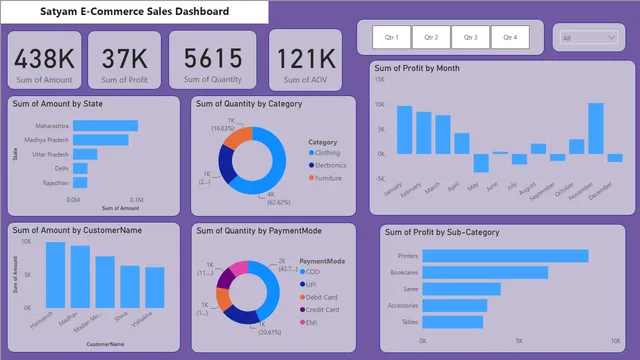Click the 37K Sum of Profit card
640x360 pixels.
click(x=124, y=60)
